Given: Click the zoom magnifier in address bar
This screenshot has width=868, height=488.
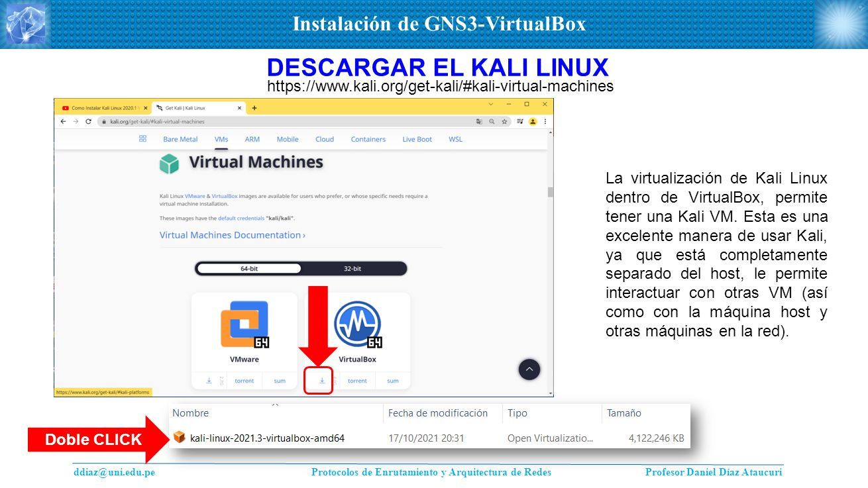Looking at the screenshot, I should [492, 122].
